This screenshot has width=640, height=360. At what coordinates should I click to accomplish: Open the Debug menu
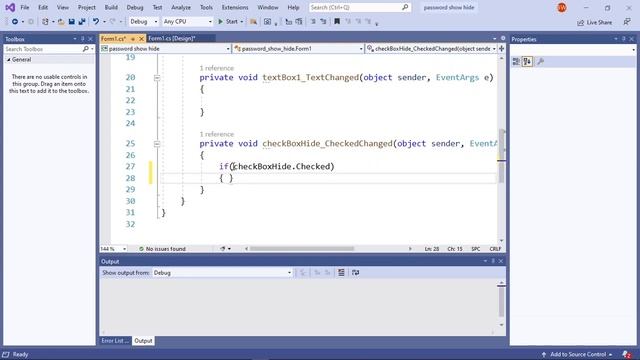135,7
